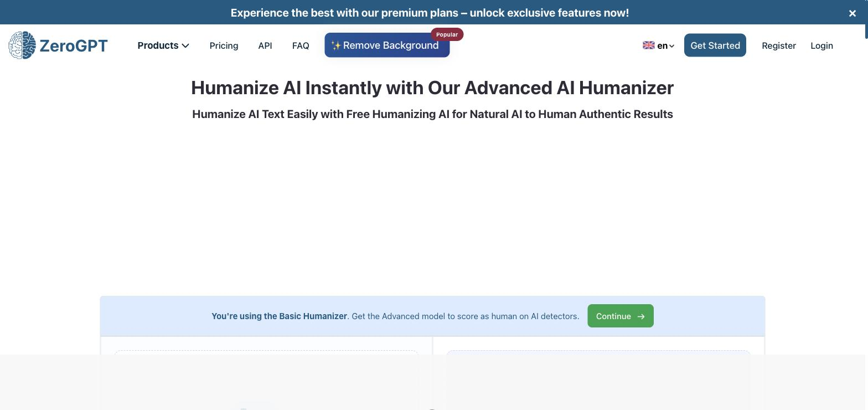Click "You're using the Basic Humanizer" text
This screenshot has height=410, width=868.
279,316
